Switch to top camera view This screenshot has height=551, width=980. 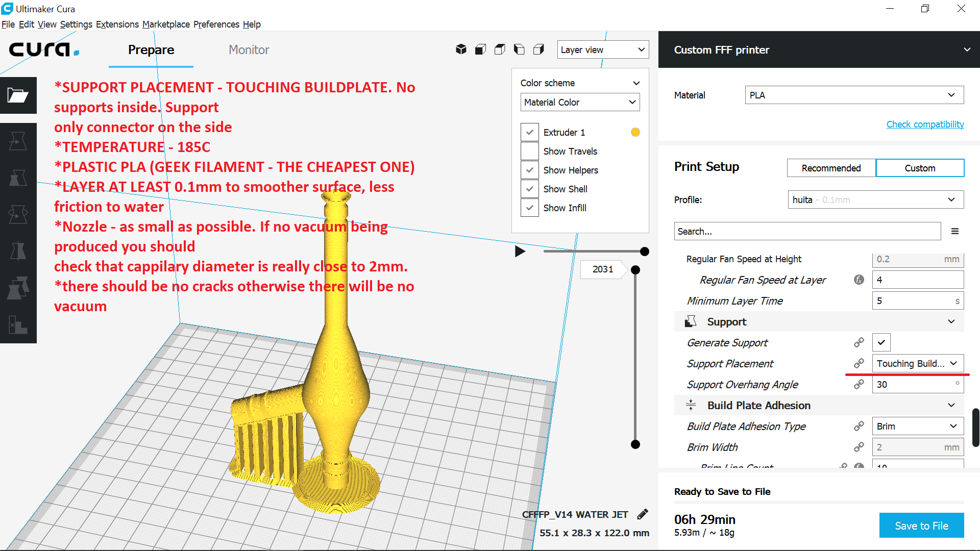click(500, 49)
